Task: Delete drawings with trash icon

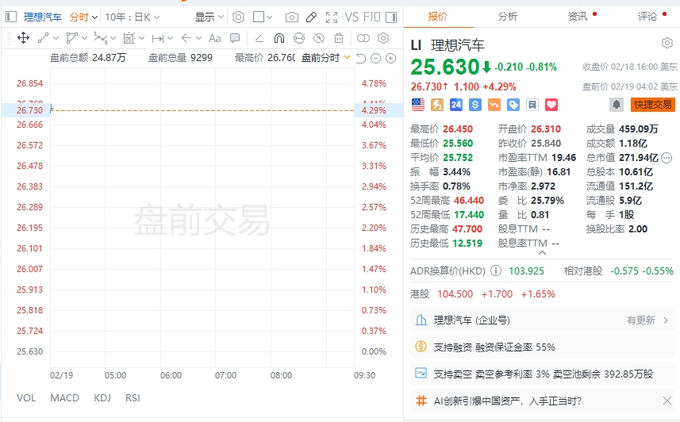Action: (339, 38)
